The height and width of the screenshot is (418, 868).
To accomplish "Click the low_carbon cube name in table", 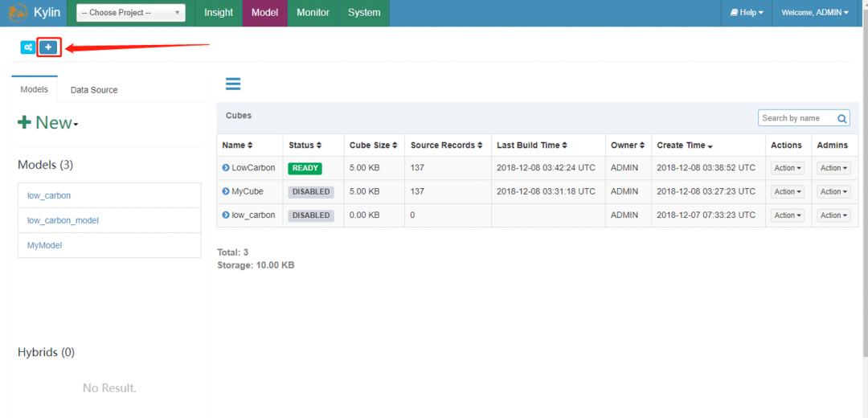I will pyautogui.click(x=253, y=215).
